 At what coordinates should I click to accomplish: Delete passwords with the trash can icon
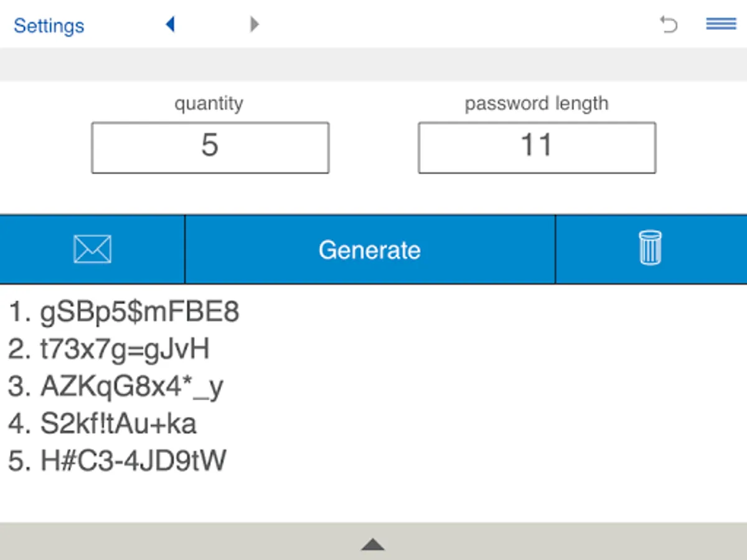pyautogui.click(x=651, y=250)
